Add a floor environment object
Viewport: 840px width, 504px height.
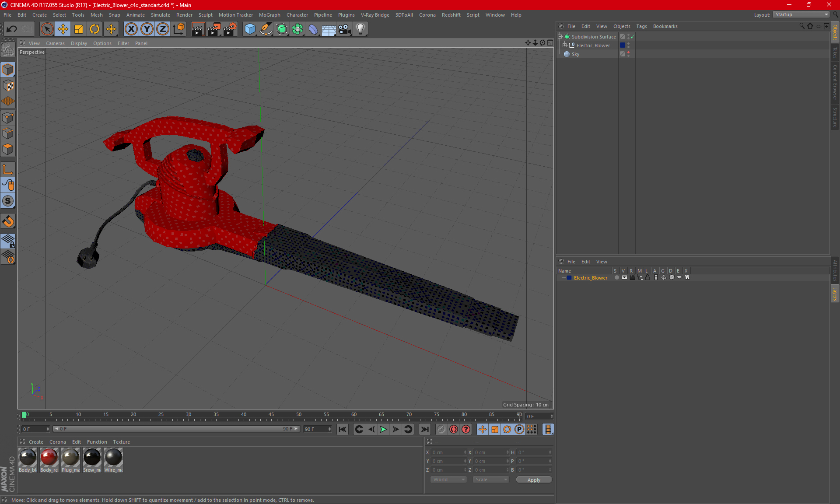329,29
